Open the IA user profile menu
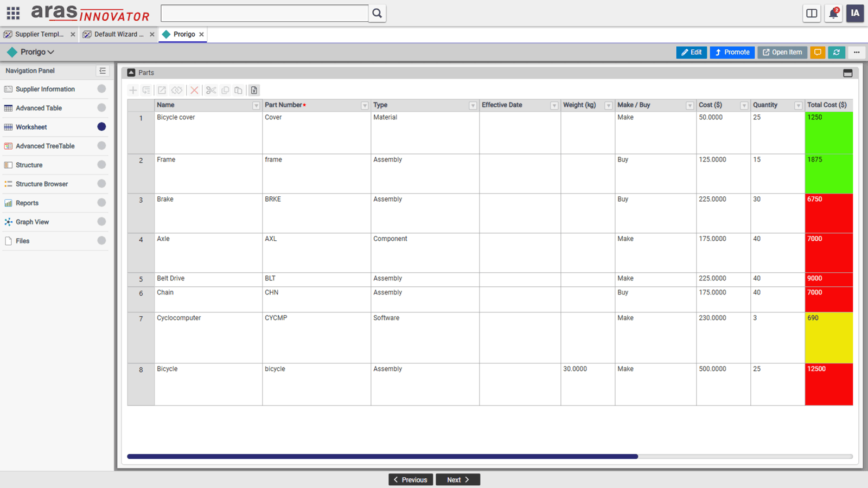868x488 pixels. [x=855, y=13]
